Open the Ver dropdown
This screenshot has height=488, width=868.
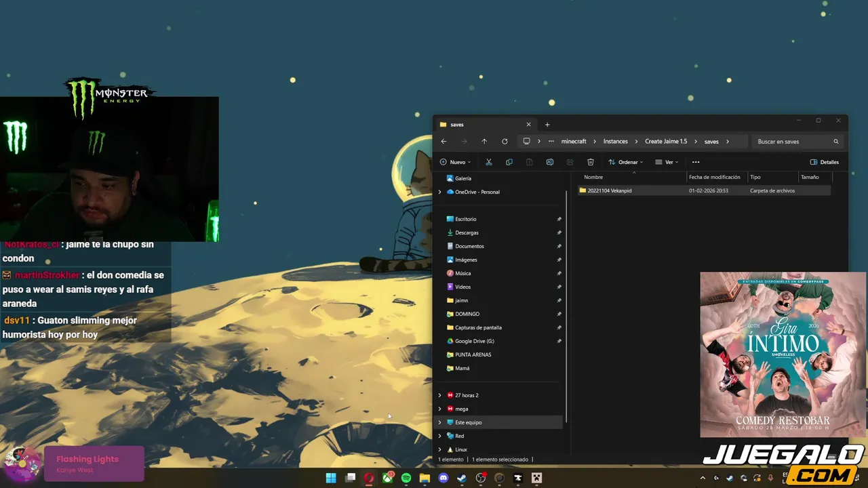pos(667,162)
